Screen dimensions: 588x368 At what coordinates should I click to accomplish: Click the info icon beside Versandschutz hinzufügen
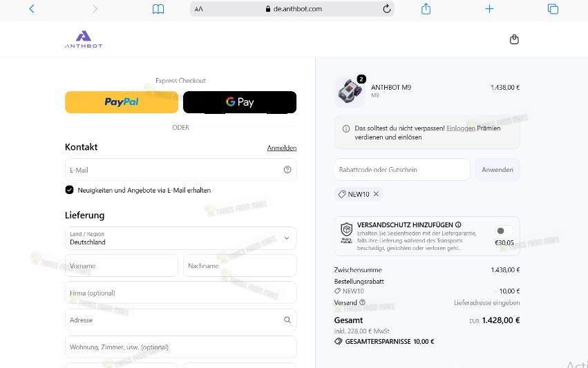(458, 225)
